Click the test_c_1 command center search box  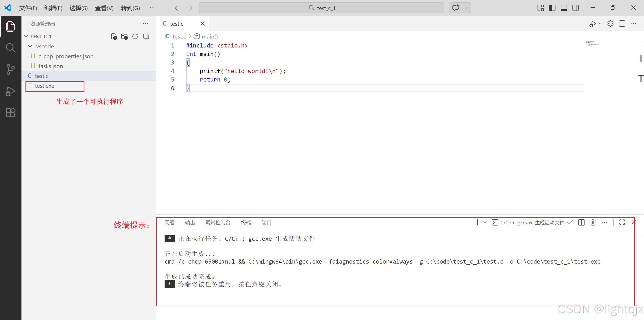coord(321,8)
